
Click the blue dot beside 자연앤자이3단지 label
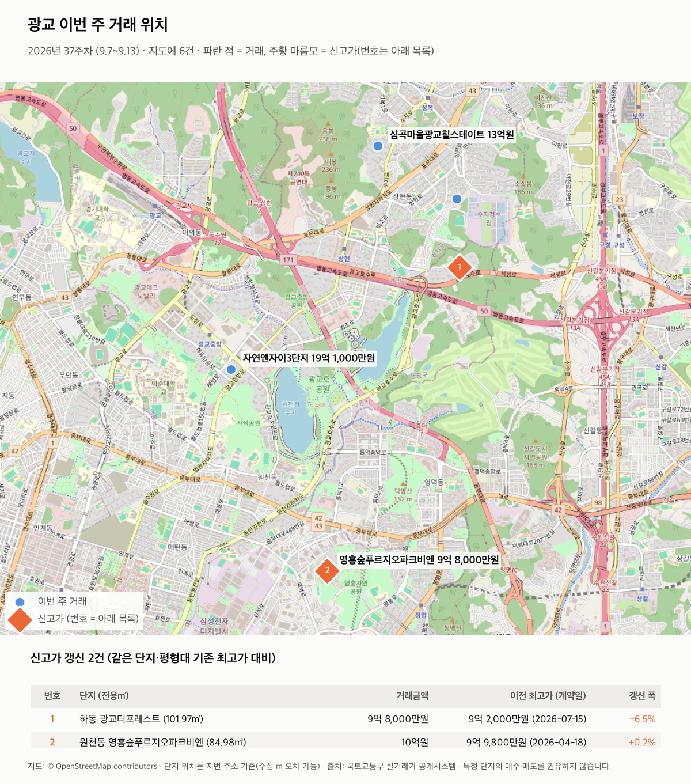click(231, 369)
